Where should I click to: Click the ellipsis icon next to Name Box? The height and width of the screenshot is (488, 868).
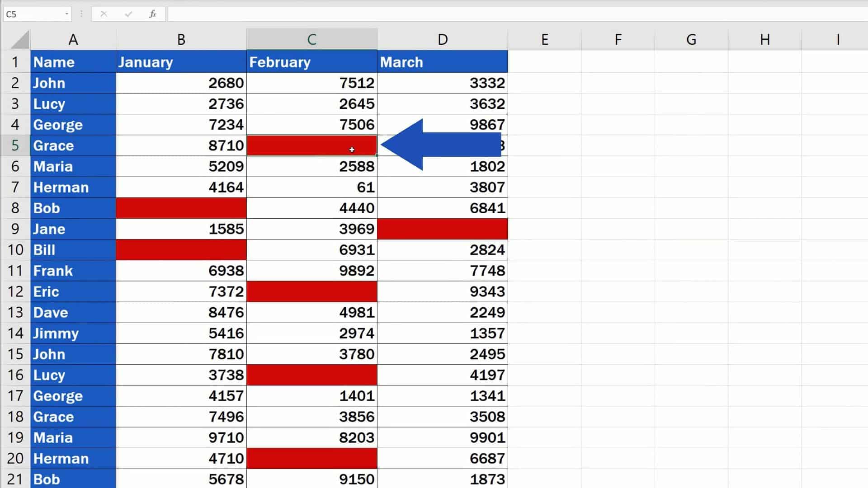click(x=81, y=14)
